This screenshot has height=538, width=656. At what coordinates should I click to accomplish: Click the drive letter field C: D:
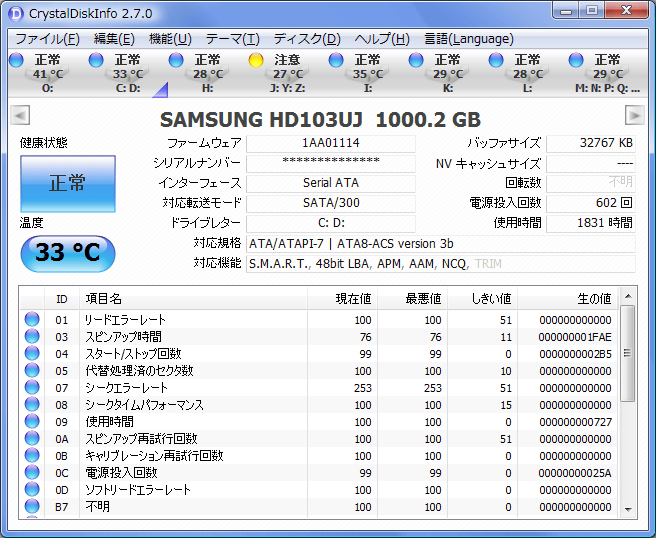pos(331,223)
